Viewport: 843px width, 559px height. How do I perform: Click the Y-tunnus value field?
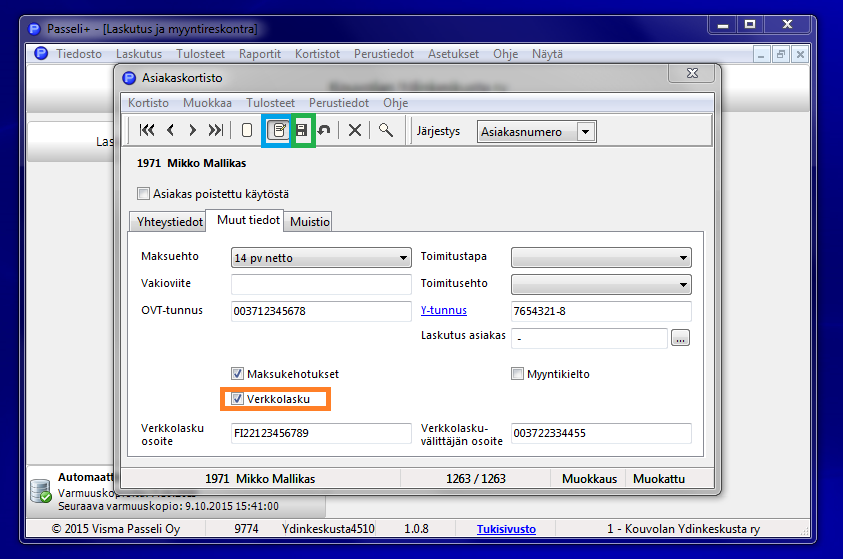point(601,311)
